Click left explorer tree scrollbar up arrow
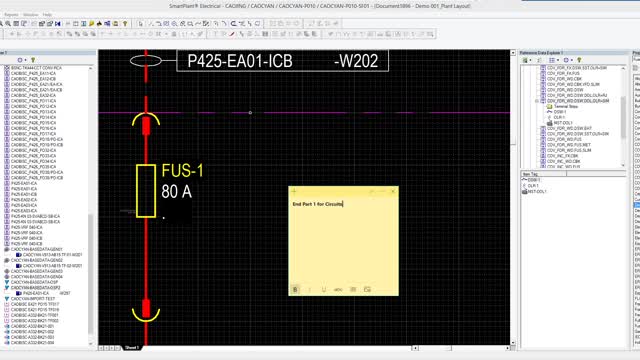640x360 pixels. (x=91, y=69)
